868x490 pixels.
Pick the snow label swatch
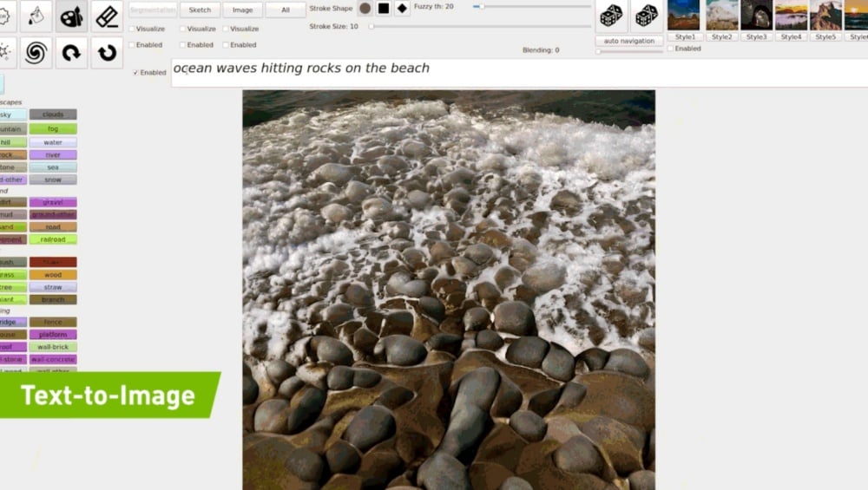(x=53, y=180)
